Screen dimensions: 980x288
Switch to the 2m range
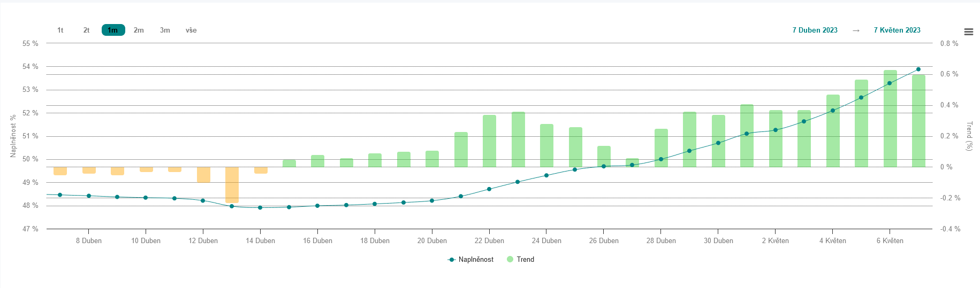click(x=139, y=30)
